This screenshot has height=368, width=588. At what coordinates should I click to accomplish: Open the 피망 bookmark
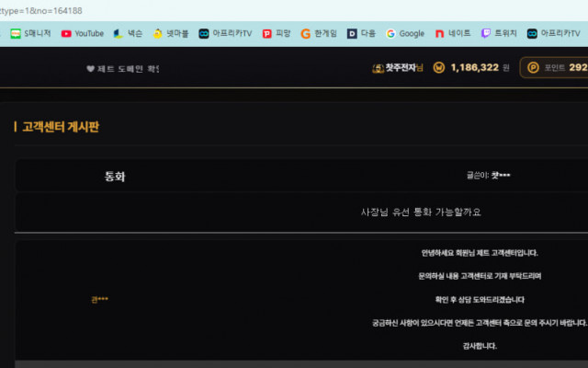277,34
